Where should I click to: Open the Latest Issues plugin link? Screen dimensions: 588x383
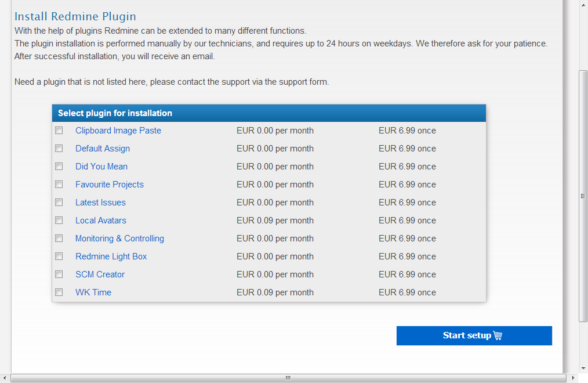(100, 202)
